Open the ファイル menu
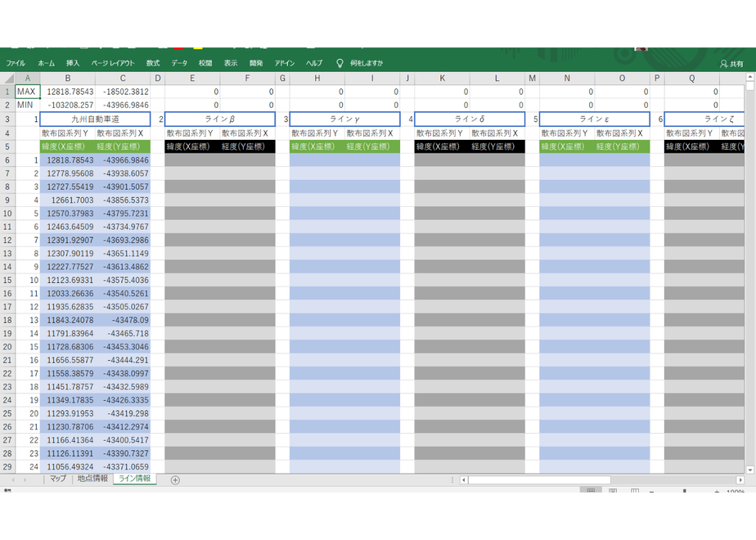 [x=16, y=63]
